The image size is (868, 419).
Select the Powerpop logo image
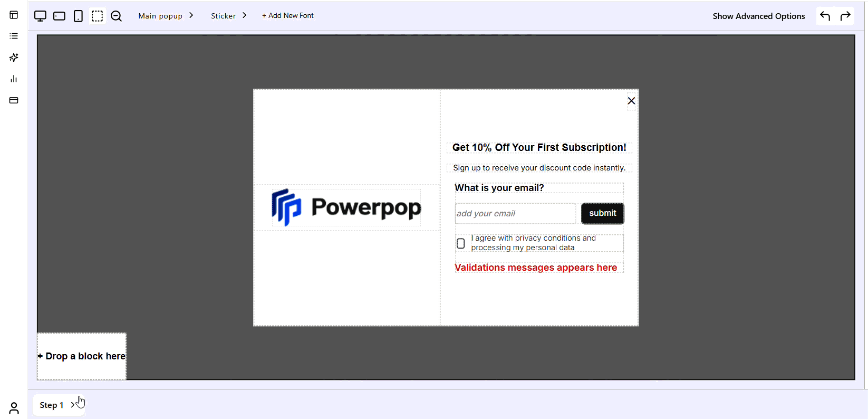[346, 207]
